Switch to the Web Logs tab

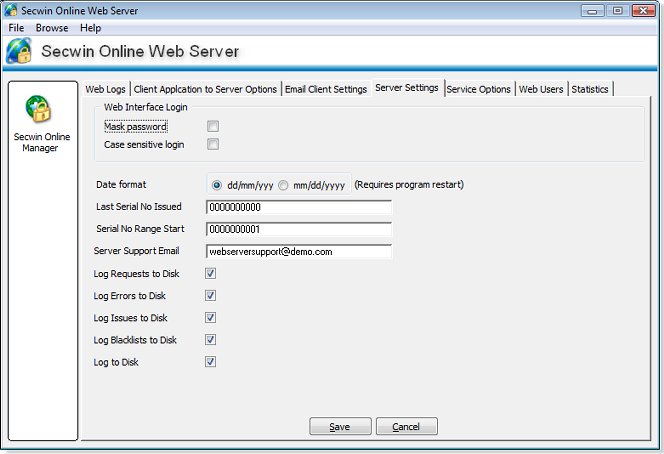click(x=107, y=90)
